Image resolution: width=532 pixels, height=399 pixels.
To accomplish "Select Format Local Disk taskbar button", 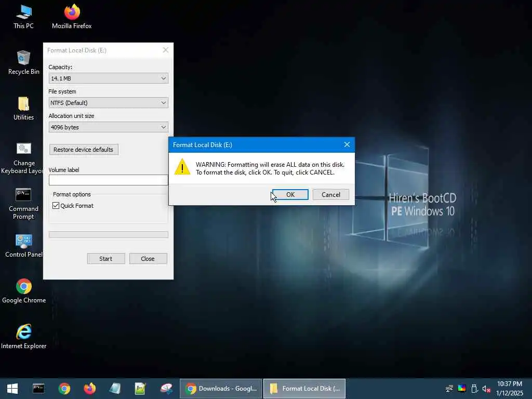I will 304,389.
